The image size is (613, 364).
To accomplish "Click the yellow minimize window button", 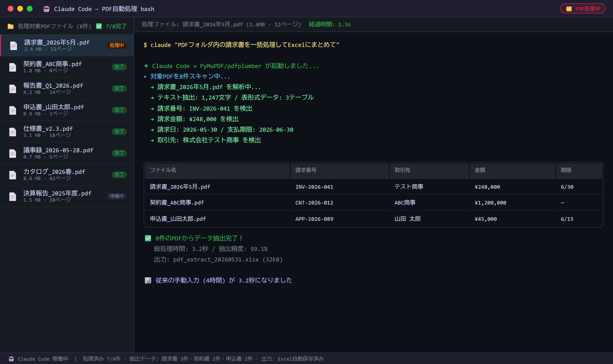I will point(20,9).
